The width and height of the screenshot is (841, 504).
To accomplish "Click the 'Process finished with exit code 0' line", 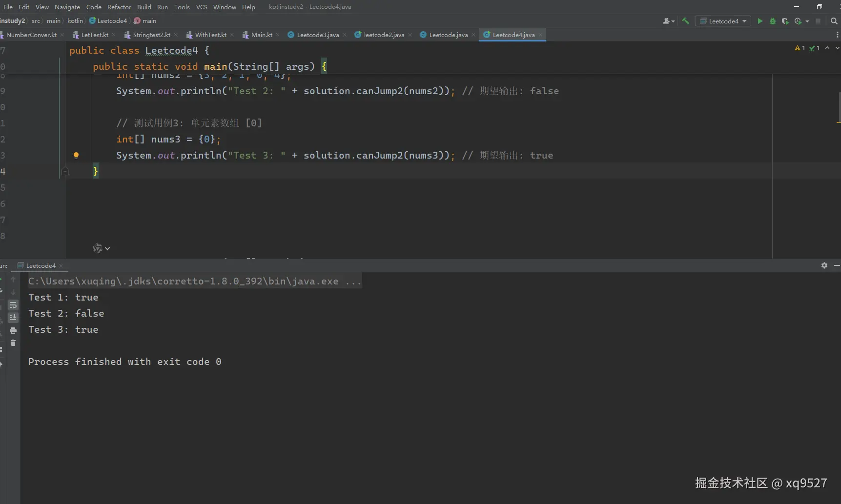I will 125,362.
